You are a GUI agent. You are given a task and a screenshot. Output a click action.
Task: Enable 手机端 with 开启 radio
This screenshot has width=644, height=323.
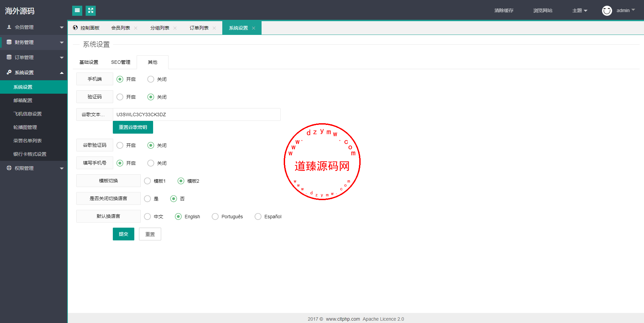pos(120,79)
